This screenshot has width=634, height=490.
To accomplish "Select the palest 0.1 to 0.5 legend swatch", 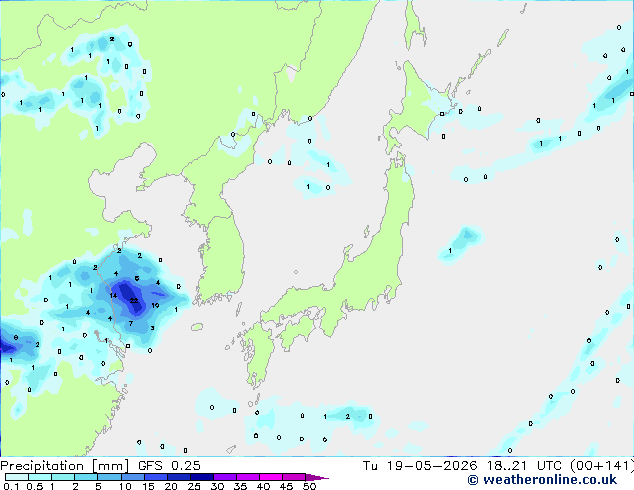I will click(17, 477).
